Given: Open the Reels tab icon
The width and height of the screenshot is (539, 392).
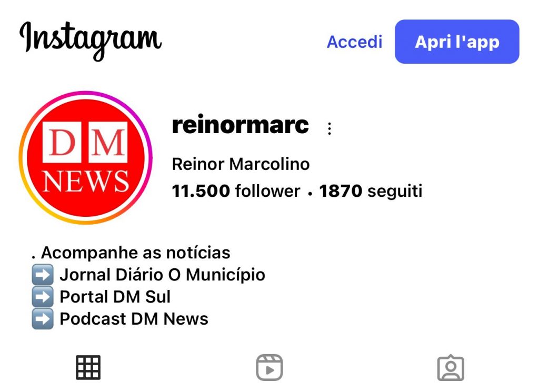Looking at the screenshot, I should point(269,367).
